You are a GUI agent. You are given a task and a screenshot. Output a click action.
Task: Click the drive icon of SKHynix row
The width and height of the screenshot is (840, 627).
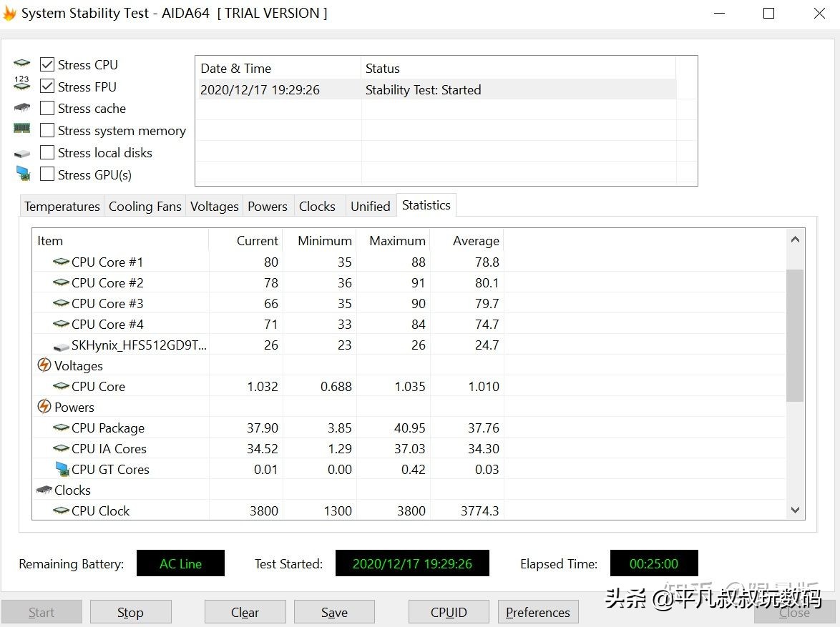pyautogui.click(x=61, y=347)
